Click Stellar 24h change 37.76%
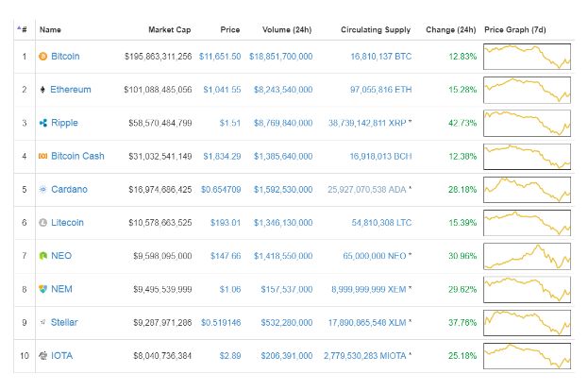 coord(462,322)
